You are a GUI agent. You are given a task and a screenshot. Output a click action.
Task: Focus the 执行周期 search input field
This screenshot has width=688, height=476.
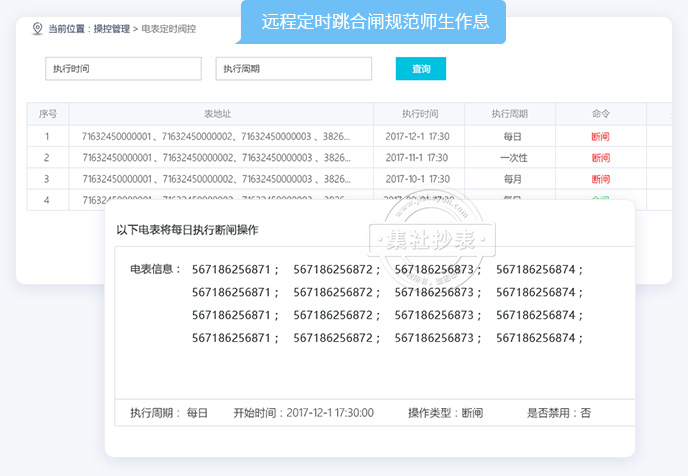(293, 69)
